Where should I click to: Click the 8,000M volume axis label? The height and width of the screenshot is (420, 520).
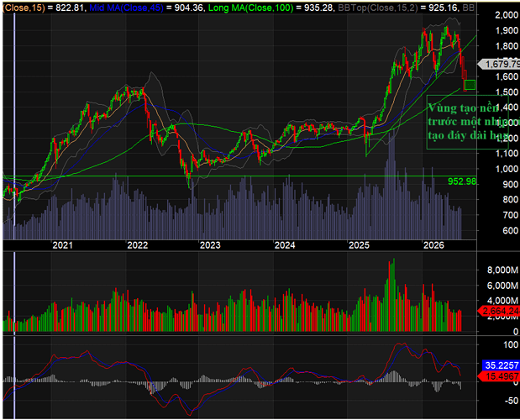[x=502, y=270]
